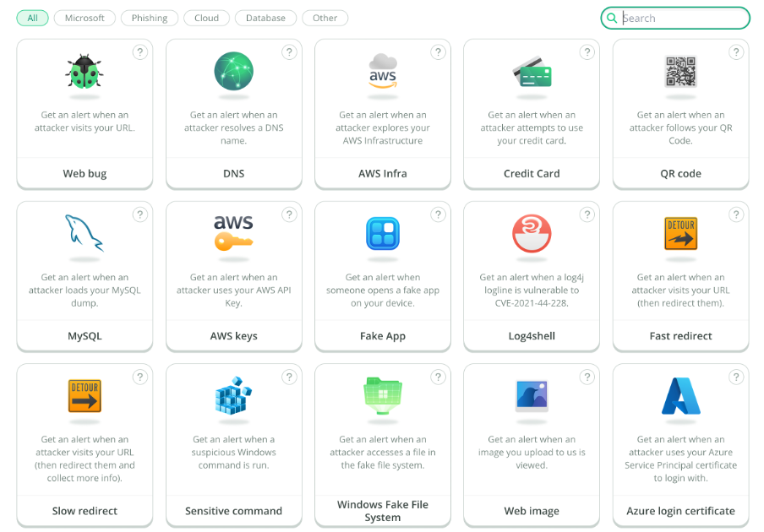Open the Windows Fake File System card title
764x532 pixels.
(x=383, y=511)
